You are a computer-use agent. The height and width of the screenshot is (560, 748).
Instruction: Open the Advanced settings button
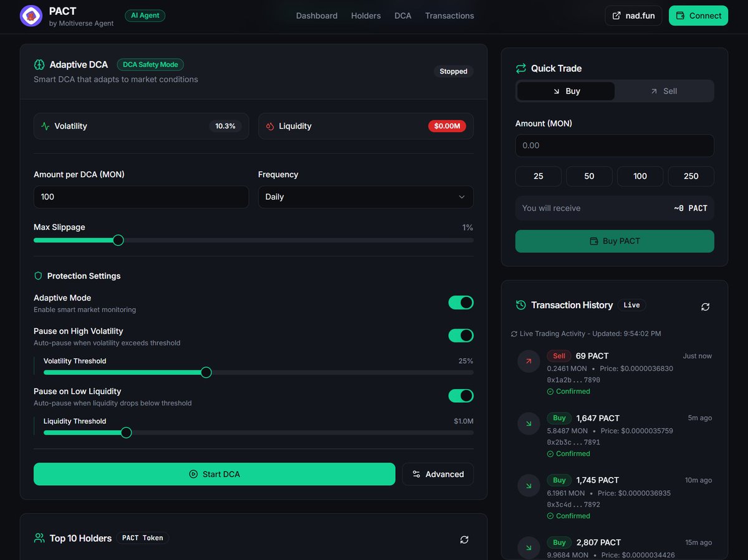[x=438, y=474]
